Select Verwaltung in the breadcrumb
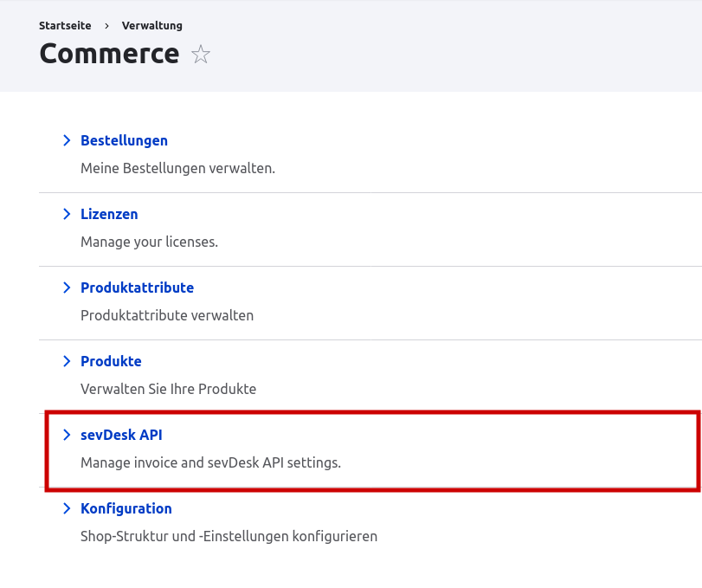Image resolution: width=702 pixels, height=588 pixels. 151,25
